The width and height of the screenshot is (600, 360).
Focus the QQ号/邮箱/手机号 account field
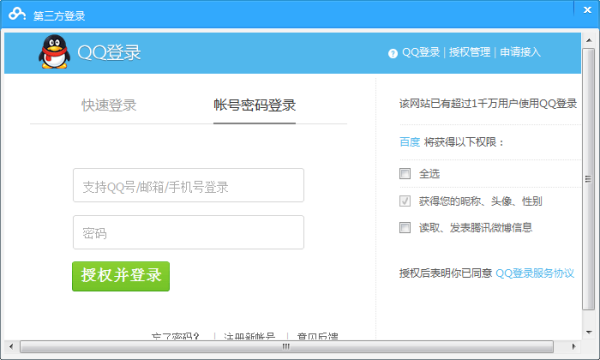(188, 185)
